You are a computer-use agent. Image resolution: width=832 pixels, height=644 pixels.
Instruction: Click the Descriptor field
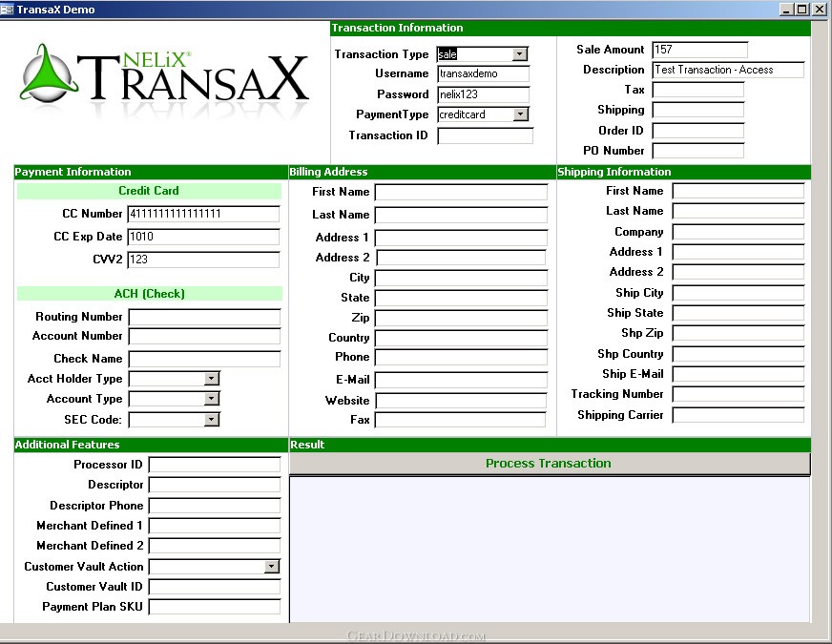pos(215,485)
